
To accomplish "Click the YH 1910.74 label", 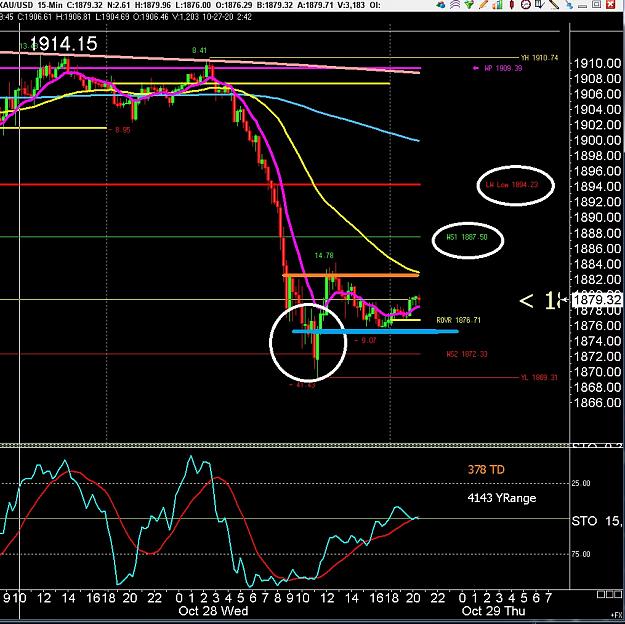I will pyautogui.click(x=539, y=58).
